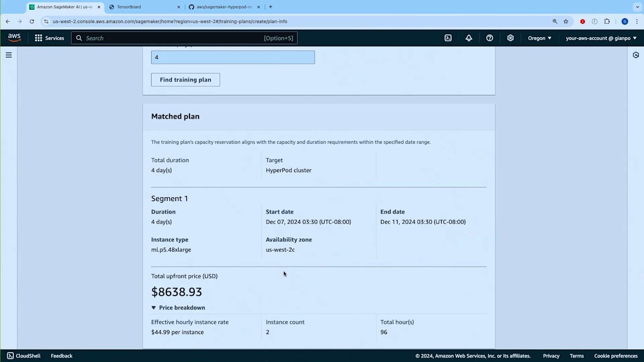Click the browser back arrow
644x362 pixels.
[8, 21]
